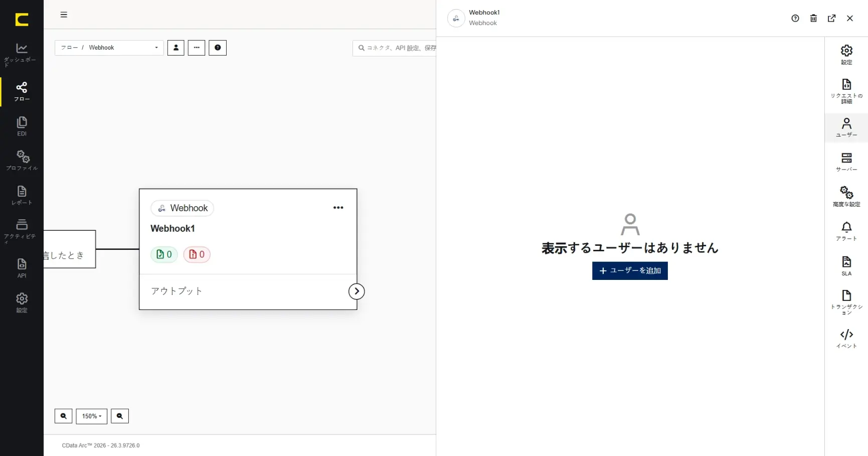Open Webhook1 panel in a new window
Viewport: 868px width, 456px height.
click(x=832, y=19)
